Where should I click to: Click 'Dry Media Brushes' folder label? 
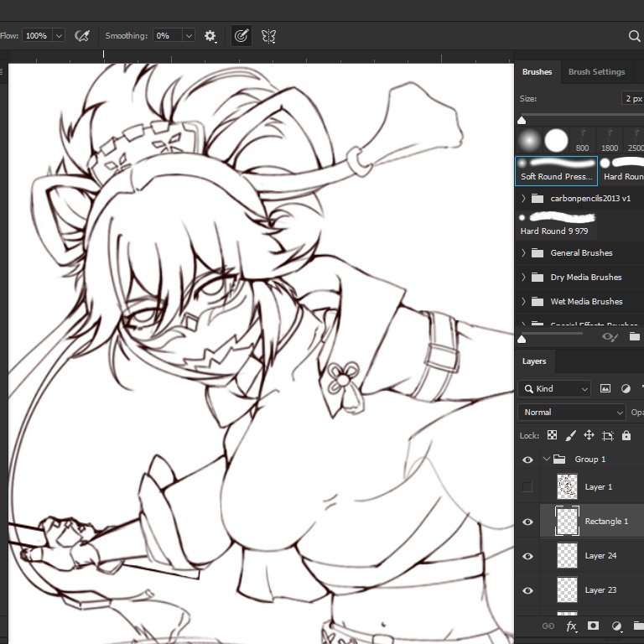(586, 278)
